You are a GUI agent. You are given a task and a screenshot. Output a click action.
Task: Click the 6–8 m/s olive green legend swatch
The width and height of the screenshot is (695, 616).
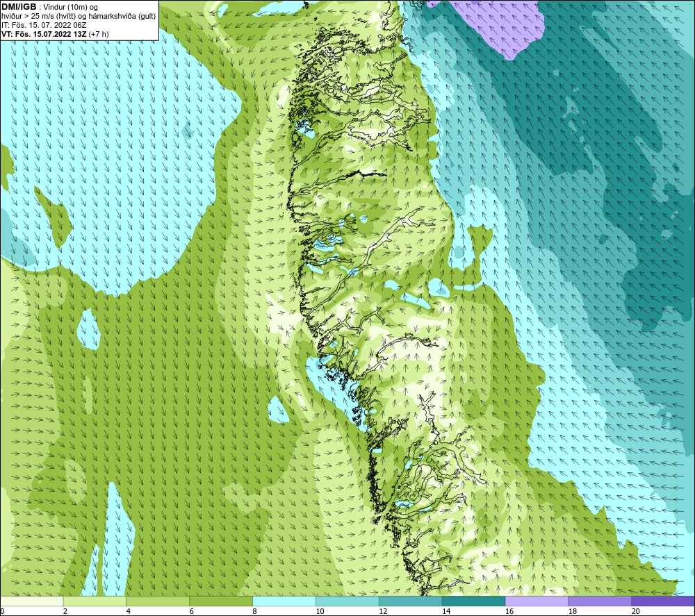[x=221, y=601]
